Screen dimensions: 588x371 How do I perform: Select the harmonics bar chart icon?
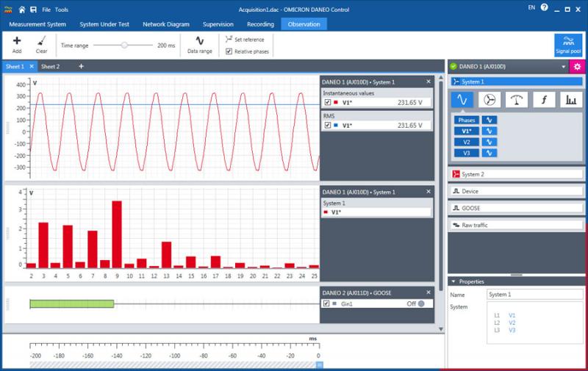(x=571, y=100)
